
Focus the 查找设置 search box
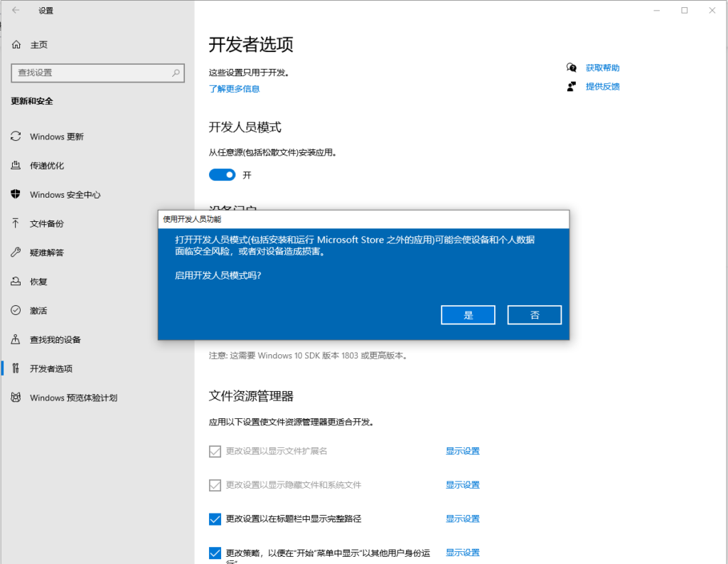97,73
